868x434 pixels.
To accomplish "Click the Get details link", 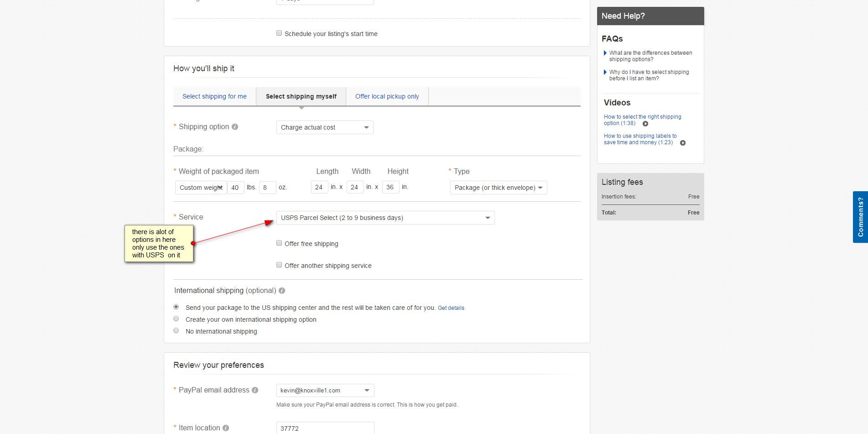I will [x=451, y=308].
